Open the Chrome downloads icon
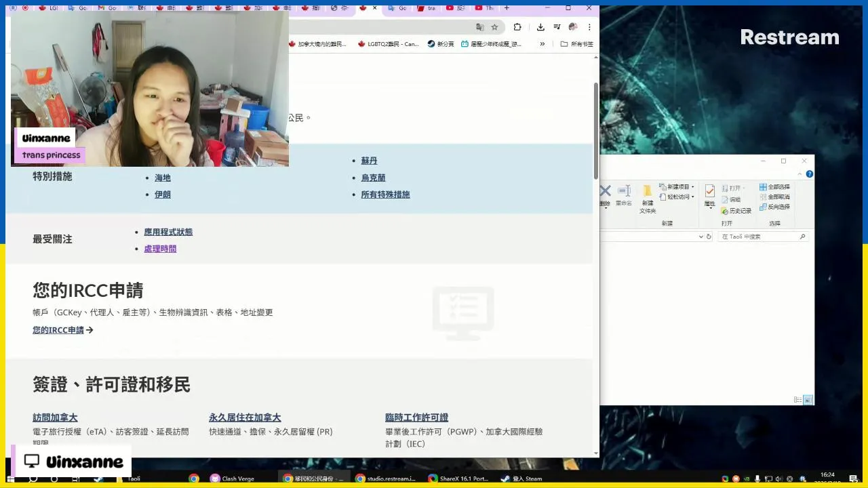 (540, 27)
